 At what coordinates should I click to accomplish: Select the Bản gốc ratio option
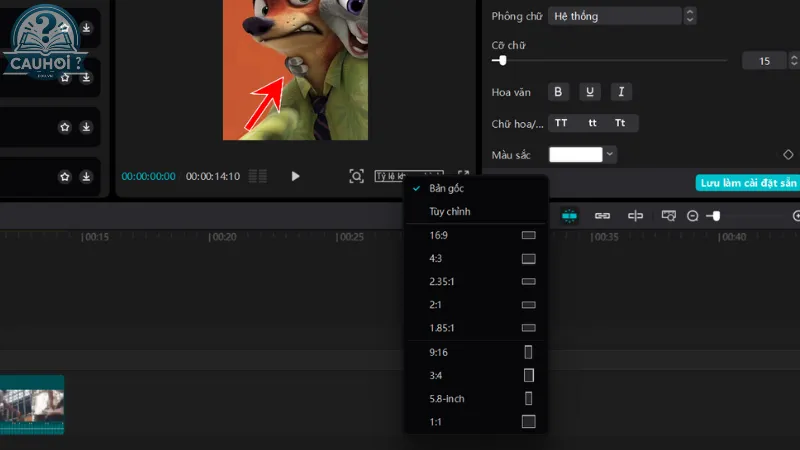pyautogui.click(x=476, y=188)
